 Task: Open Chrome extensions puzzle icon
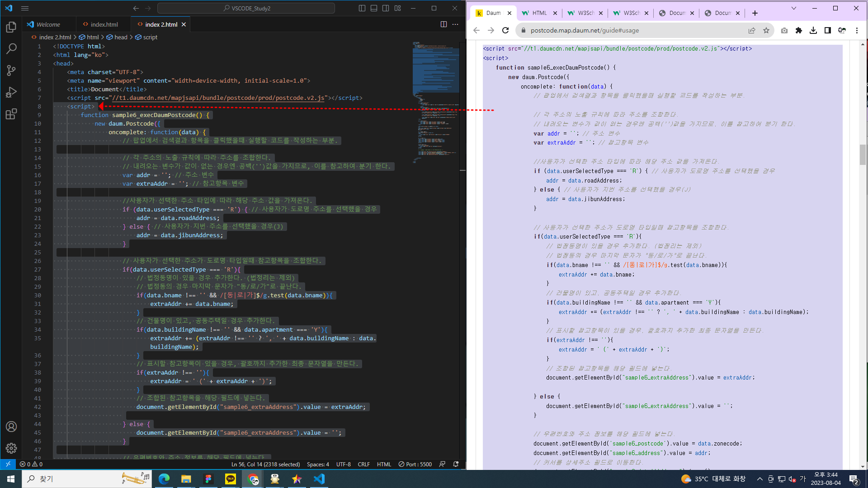pyautogui.click(x=799, y=30)
